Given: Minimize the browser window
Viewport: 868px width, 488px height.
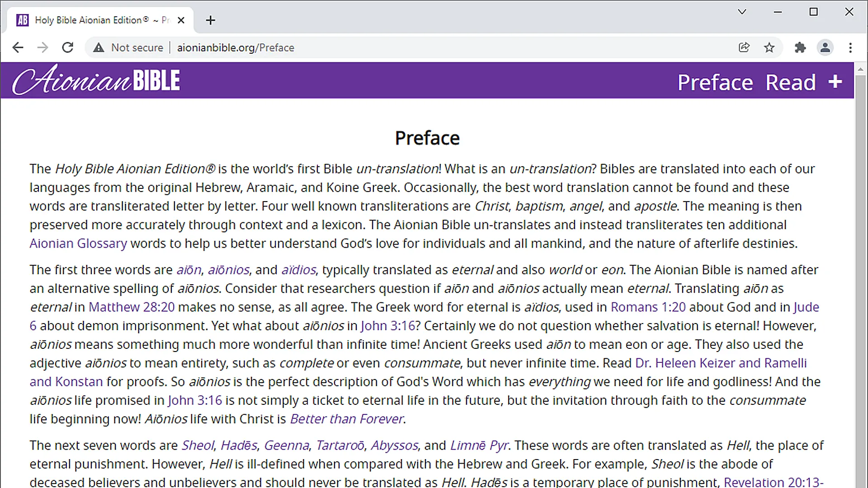Looking at the screenshot, I should click(778, 12).
